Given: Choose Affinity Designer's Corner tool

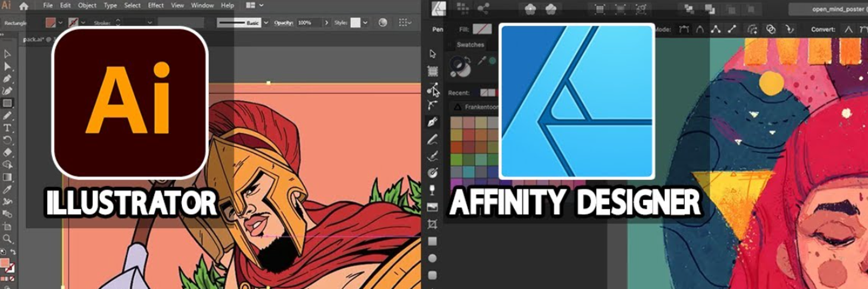Looking at the screenshot, I should [x=433, y=105].
